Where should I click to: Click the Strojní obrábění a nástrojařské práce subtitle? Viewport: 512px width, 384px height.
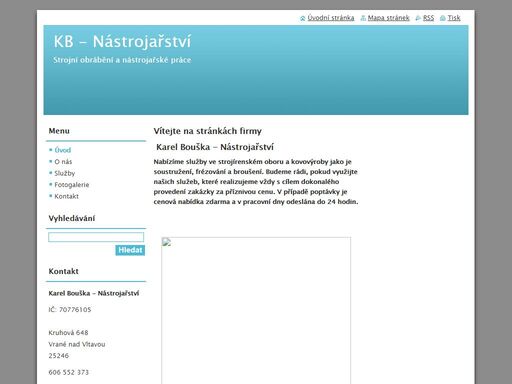point(122,60)
